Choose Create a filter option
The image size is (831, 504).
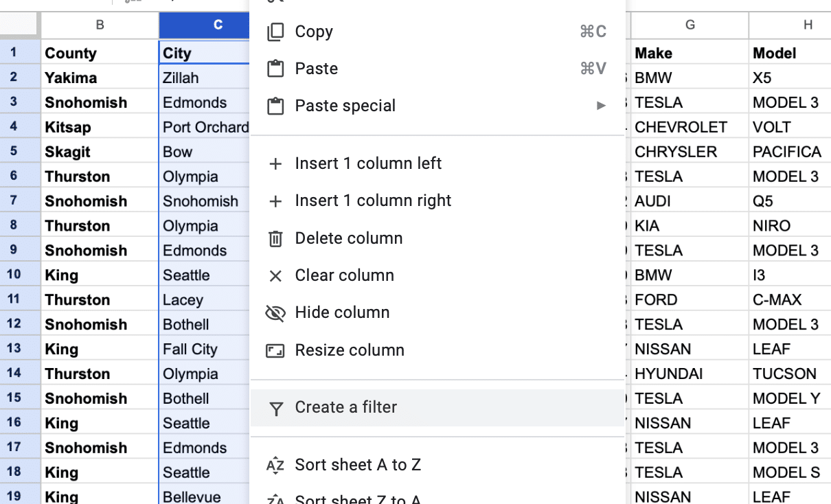click(437, 407)
